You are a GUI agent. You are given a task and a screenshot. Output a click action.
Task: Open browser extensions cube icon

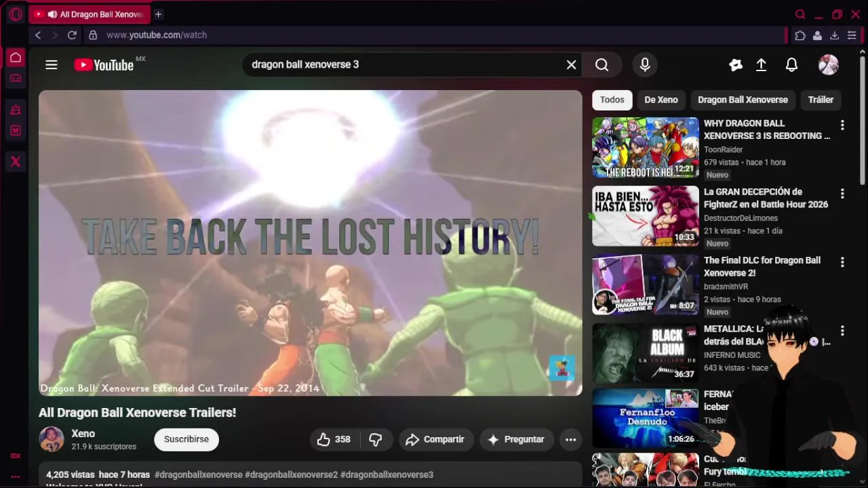coord(800,35)
